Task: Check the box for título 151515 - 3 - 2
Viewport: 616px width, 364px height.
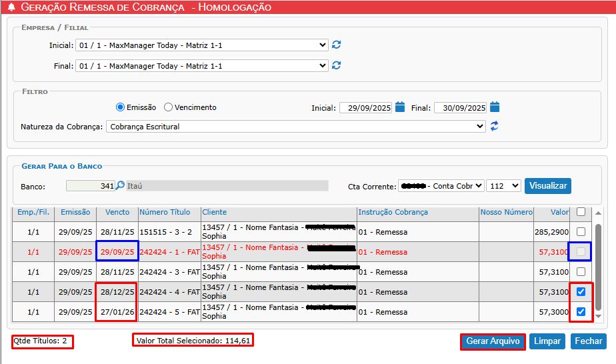Action: tap(581, 232)
